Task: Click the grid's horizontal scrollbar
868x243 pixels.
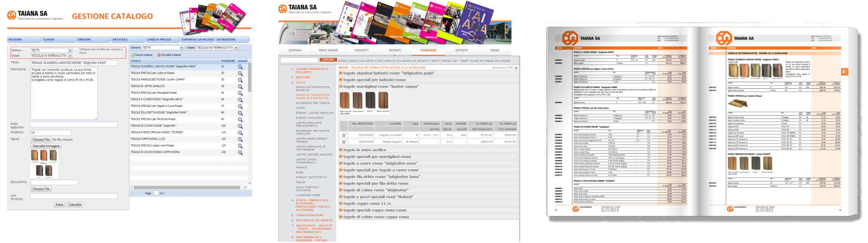Action: (x=189, y=188)
